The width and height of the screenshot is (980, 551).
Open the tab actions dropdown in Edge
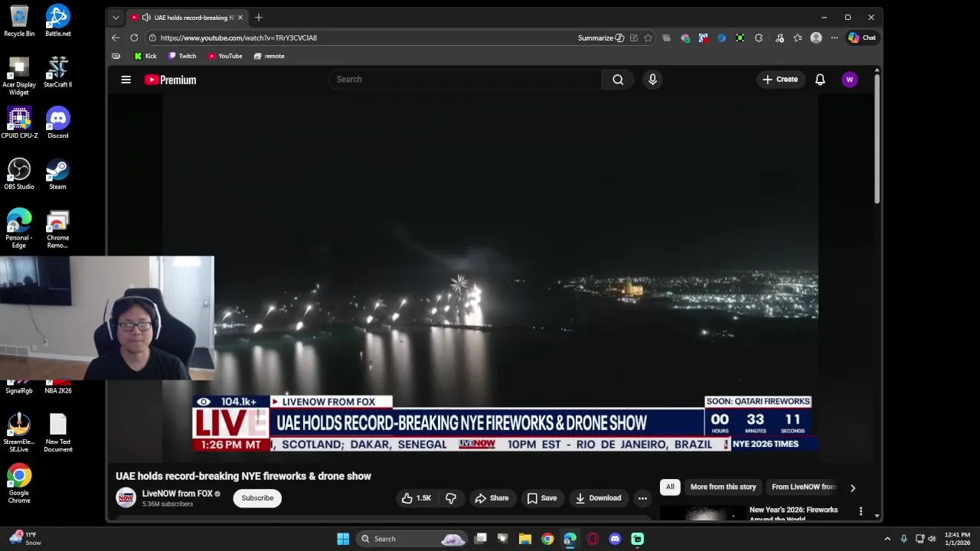[x=116, y=18]
